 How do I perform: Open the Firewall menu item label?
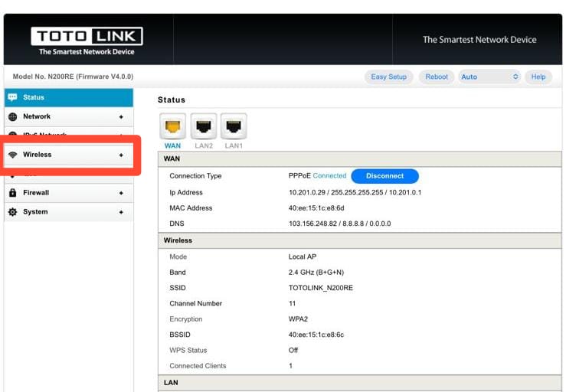36,193
